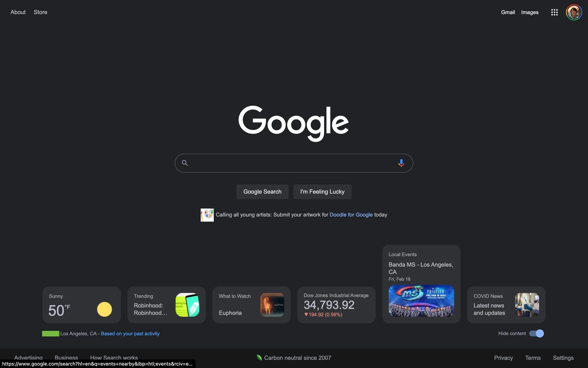Click Based on your past activity

click(130, 333)
